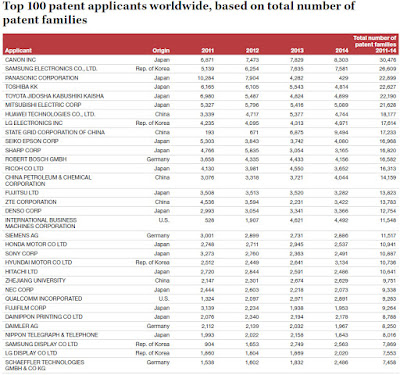Select 'MITSUBISHI ELECTRIC CORP' applicant name
Screen dimensions: 400x375
click(43, 105)
